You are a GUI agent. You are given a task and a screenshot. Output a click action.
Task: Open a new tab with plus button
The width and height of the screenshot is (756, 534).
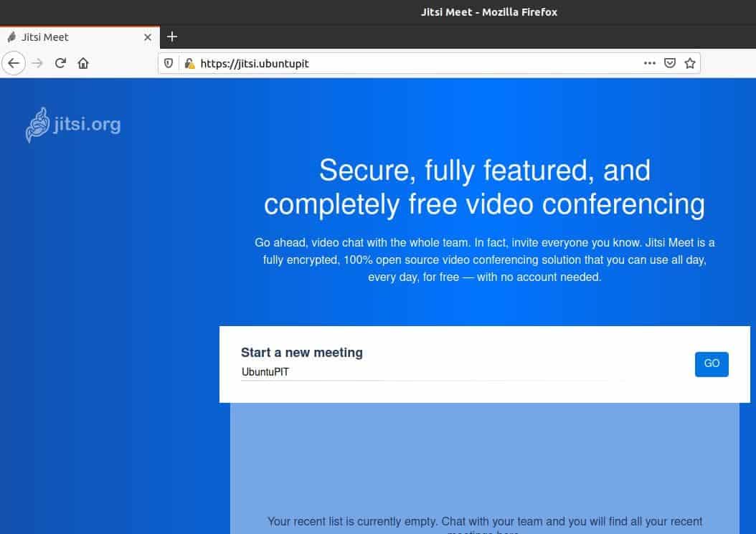tap(172, 37)
